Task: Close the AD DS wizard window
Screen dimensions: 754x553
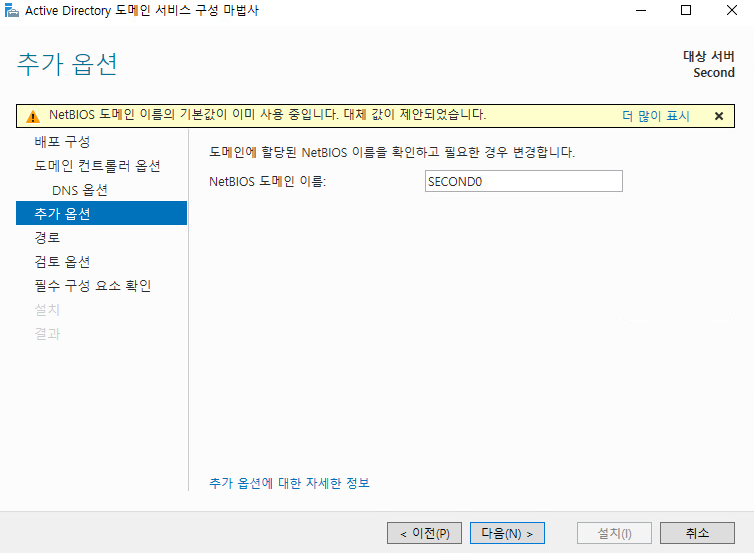Action: point(732,10)
